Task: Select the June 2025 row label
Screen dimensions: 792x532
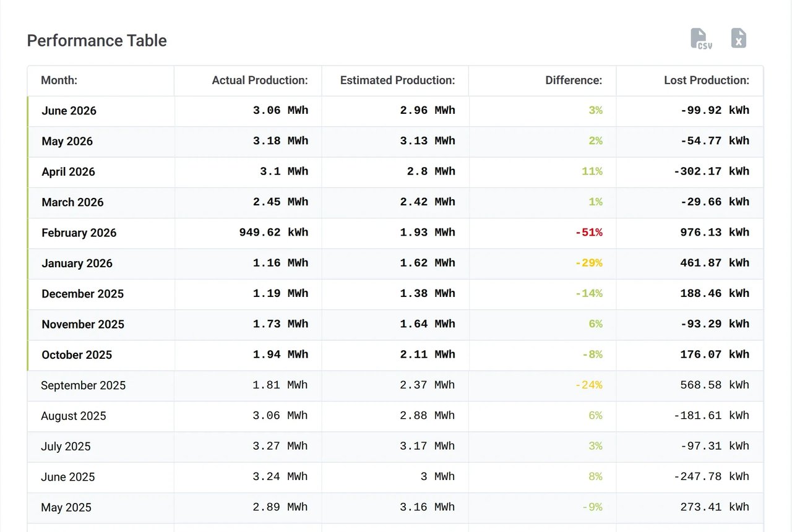Action: pyautogui.click(x=68, y=477)
